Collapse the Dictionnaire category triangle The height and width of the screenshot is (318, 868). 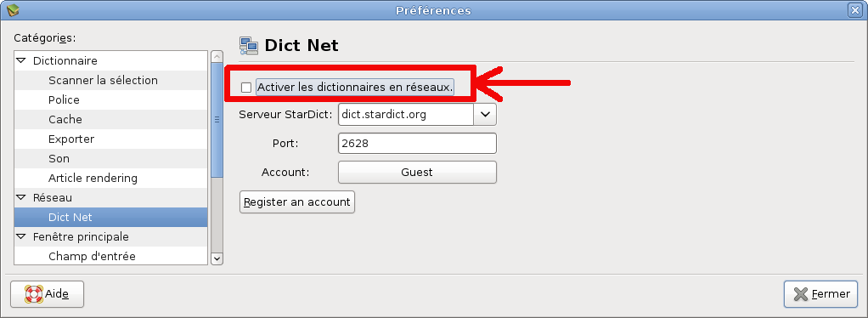tap(21, 60)
